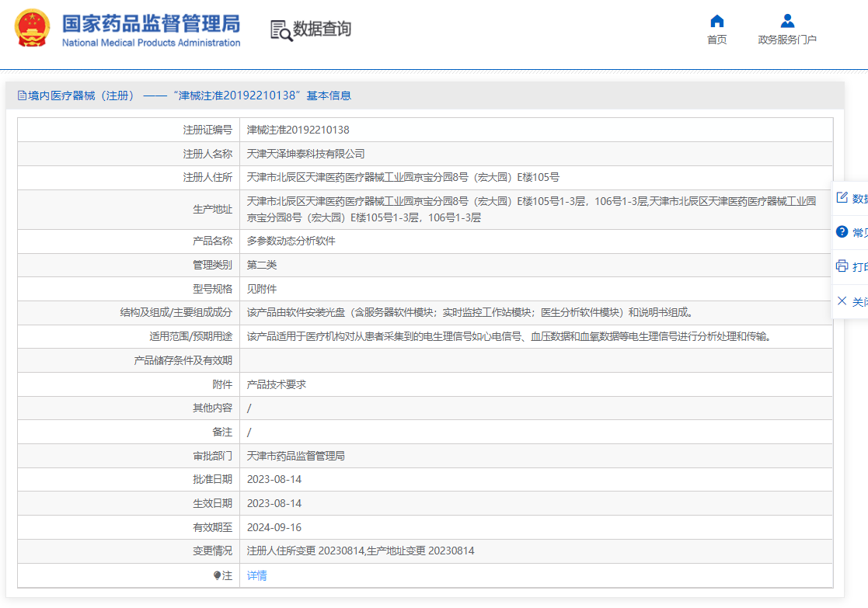Image resolution: width=868 pixels, height=608 pixels.
Task: Click the 注册人名称 row label
Action: [207, 154]
